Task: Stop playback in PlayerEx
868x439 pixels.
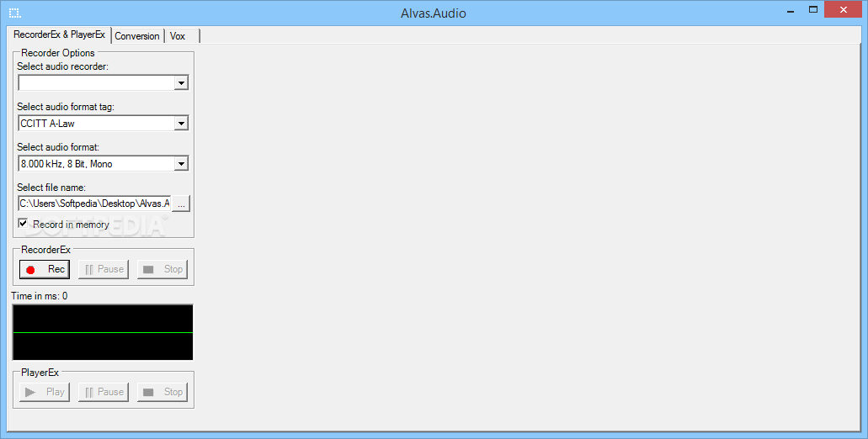Action: pos(162,392)
